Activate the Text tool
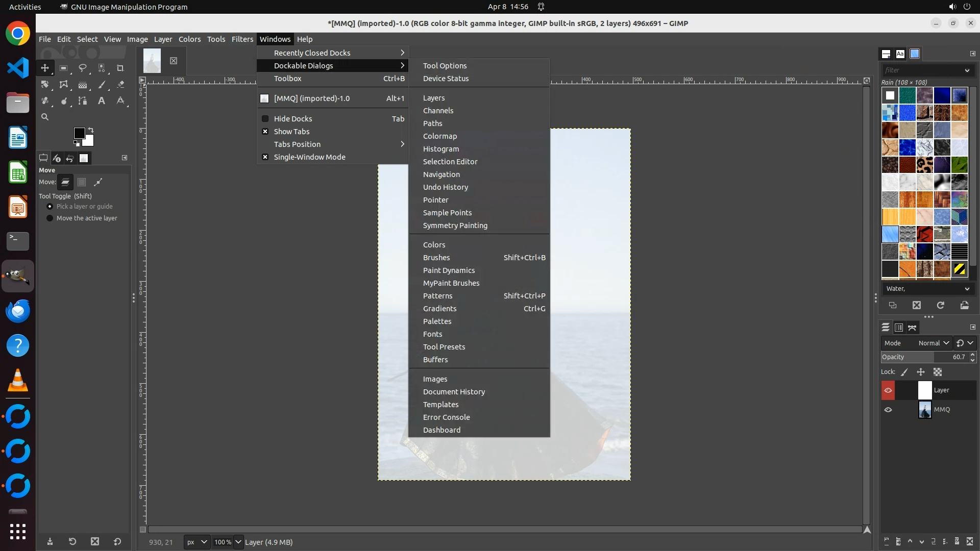Viewport: 980px width, 551px height. pos(102,101)
